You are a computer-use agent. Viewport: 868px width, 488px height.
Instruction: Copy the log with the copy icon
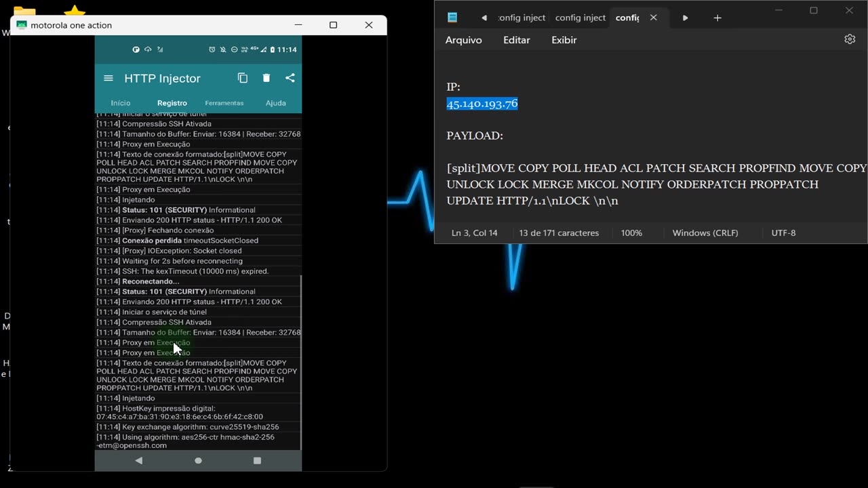243,78
